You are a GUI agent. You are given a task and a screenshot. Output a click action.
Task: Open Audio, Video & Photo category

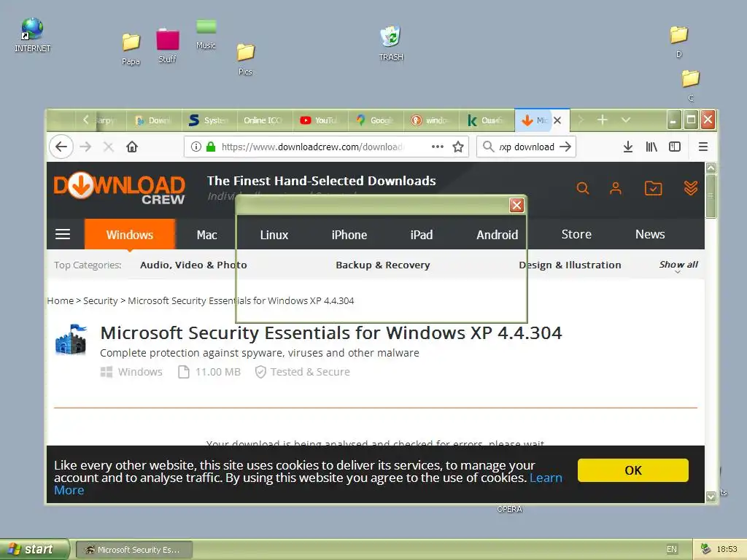193,265
